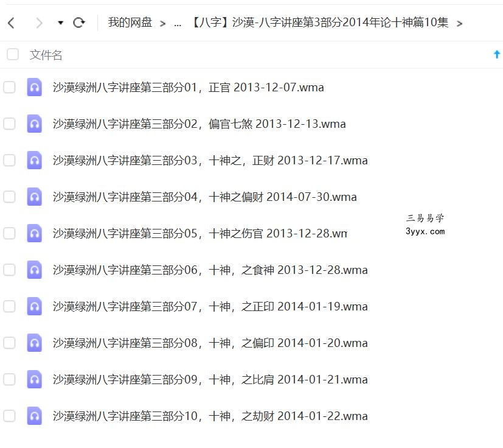Screen dimensions: 503x448
Task: Click audio icon of 03，正财 file
Action: (34, 160)
